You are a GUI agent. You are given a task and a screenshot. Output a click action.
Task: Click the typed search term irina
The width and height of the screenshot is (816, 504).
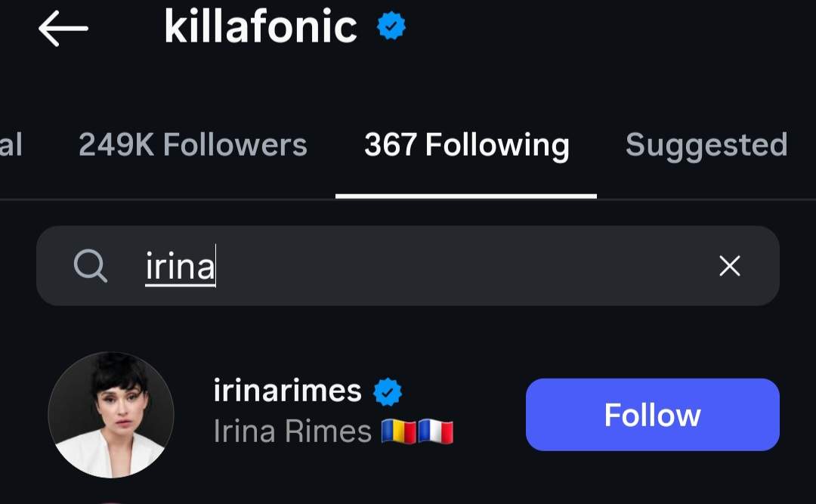[x=178, y=266]
